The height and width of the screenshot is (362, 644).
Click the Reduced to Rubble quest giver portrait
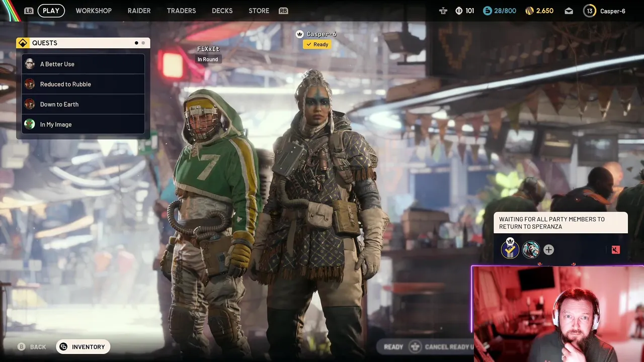(30, 84)
